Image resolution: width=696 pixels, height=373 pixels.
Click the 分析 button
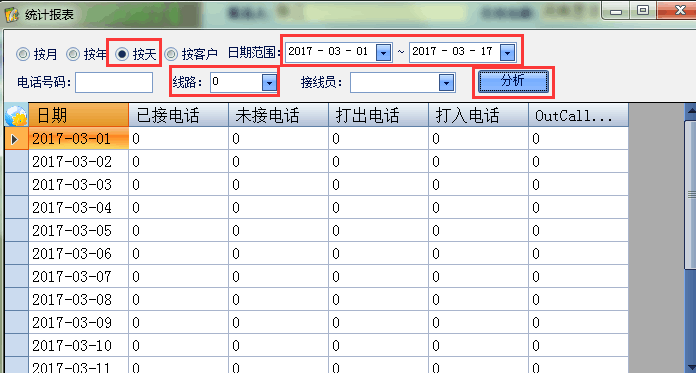[x=513, y=82]
